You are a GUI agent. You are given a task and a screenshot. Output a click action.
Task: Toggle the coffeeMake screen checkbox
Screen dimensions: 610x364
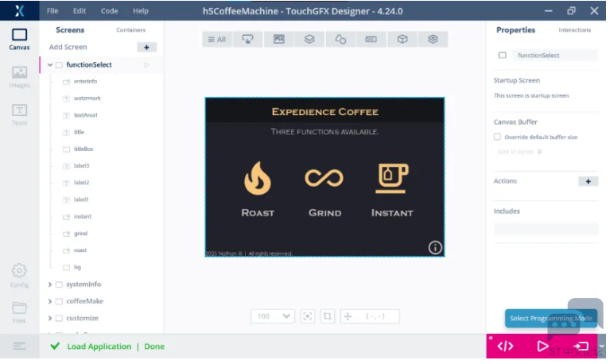[x=59, y=301]
